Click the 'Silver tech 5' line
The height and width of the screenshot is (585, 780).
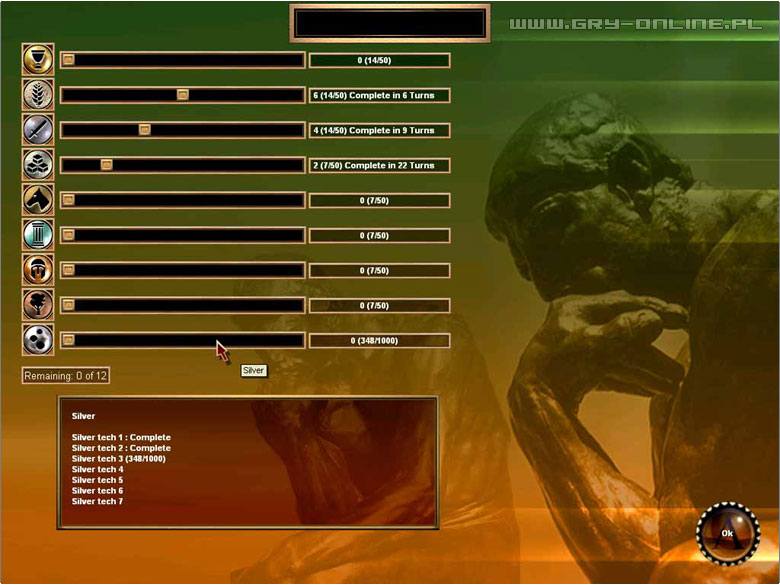[98, 480]
